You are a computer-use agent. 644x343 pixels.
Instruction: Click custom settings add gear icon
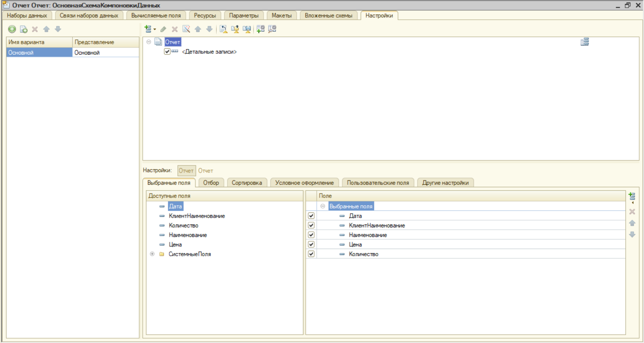point(261,29)
